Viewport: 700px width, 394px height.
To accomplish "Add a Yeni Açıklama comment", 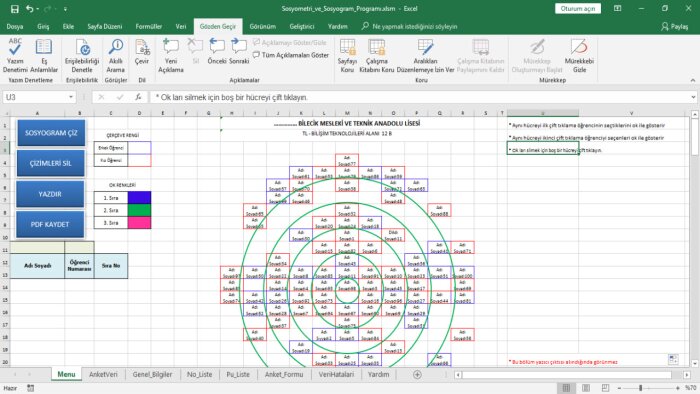I will pos(171,56).
